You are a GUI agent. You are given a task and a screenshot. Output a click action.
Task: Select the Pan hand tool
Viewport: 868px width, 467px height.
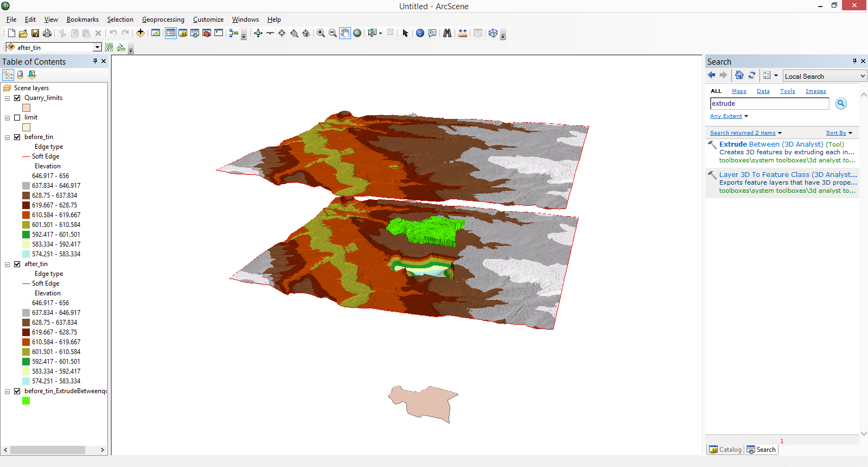click(x=345, y=33)
